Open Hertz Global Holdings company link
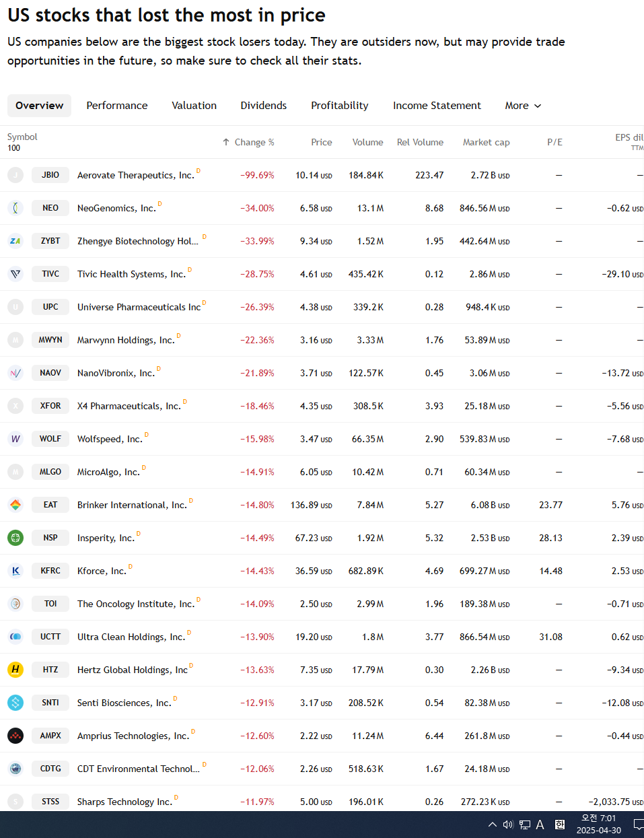The height and width of the screenshot is (838, 644). [133, 670]
